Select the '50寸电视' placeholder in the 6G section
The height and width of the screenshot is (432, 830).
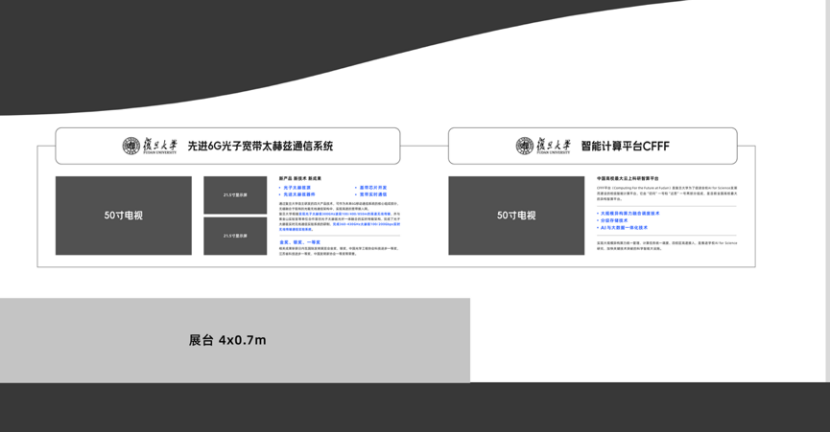pos(123,215)
